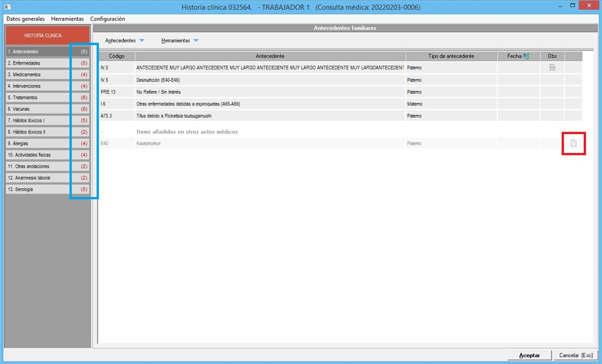Select the 9. Alergias section

pyautogui.click(x=47, y=143)
